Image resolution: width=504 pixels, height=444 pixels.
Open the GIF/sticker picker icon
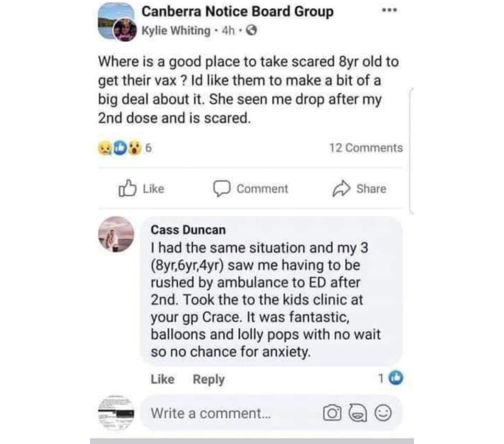point(358,413)
